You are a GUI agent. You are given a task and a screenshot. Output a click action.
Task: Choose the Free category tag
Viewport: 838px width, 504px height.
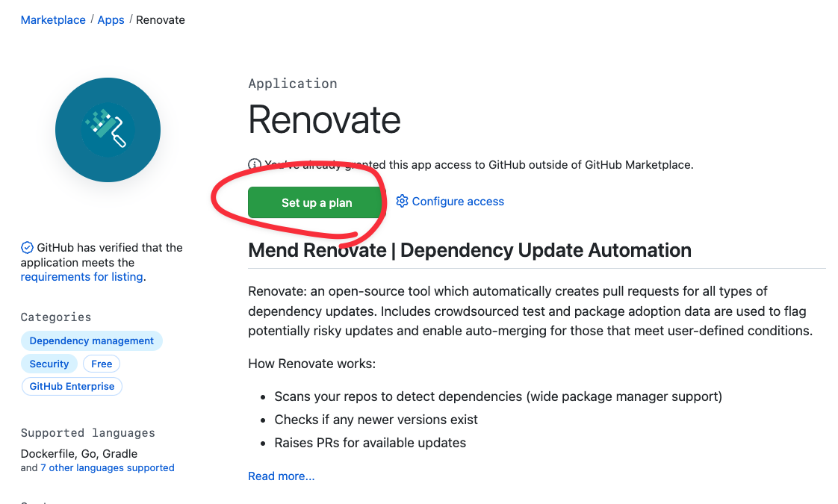(102, 364)
